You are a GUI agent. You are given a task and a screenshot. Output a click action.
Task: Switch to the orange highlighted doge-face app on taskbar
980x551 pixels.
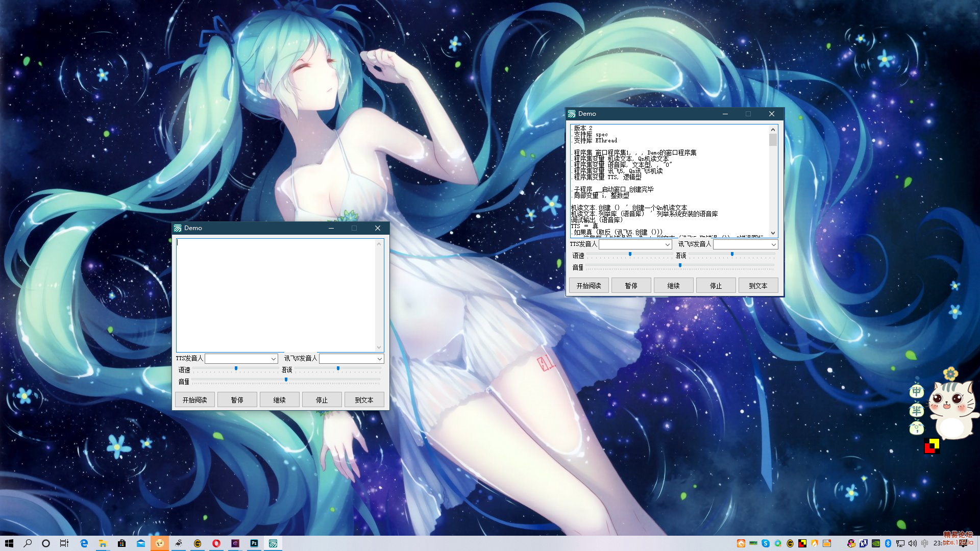click(160, 543)
